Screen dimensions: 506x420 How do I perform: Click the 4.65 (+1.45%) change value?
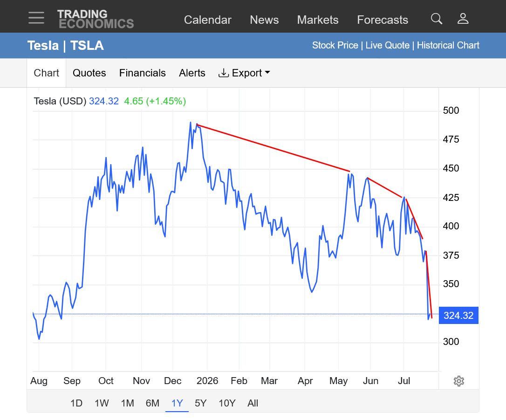(x=155, y=101)
